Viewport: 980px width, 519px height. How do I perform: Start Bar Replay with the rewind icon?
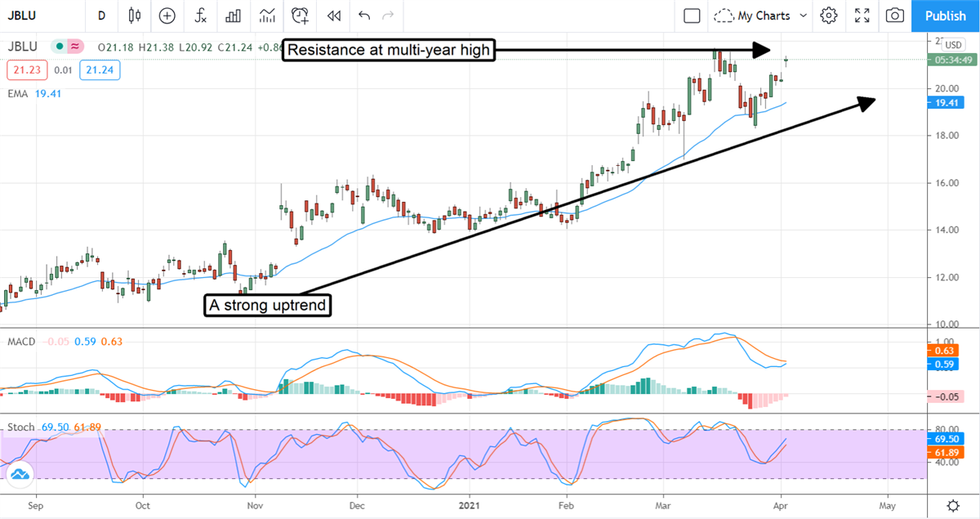tap(333, 16)
